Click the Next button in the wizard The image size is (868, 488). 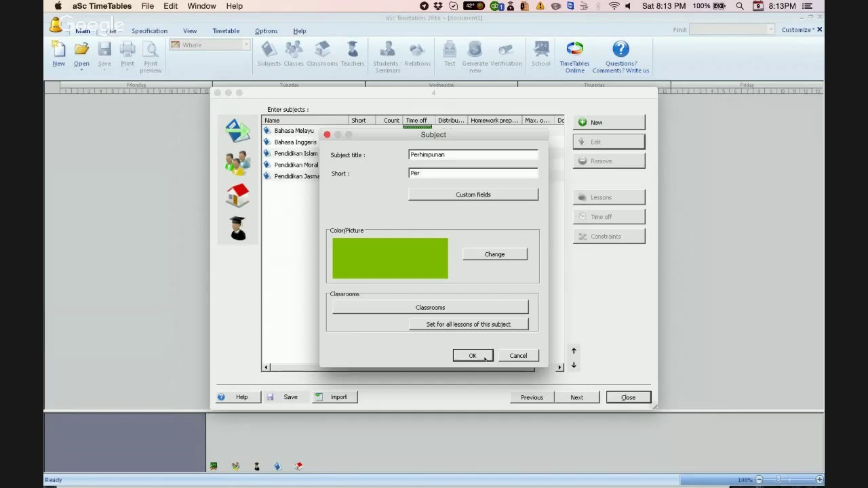click(576, 397)
